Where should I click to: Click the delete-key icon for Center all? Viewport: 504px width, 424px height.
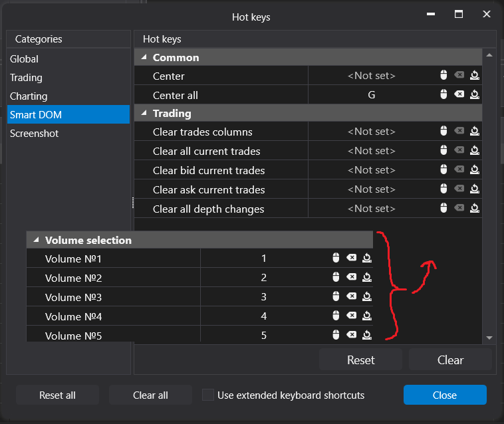[x=459, y=95]
